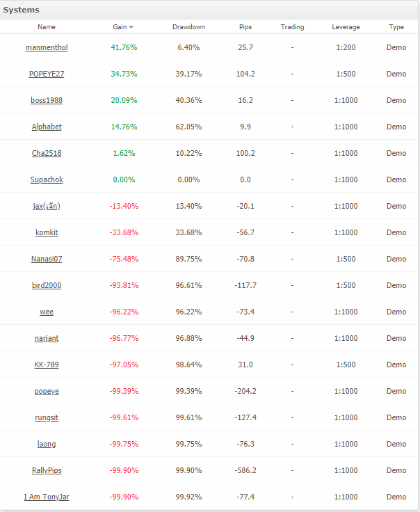Screen dimensions: 420x512
Task: Click the Leverage column header
Action: (x=346, y=27)
